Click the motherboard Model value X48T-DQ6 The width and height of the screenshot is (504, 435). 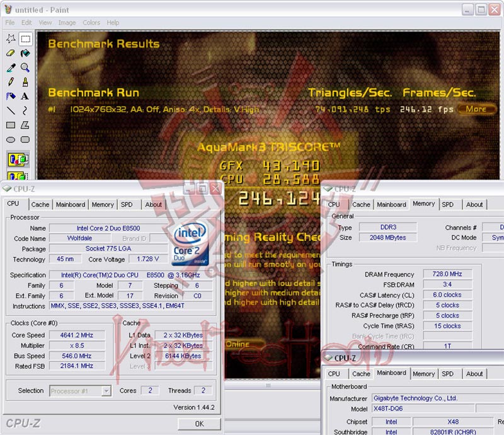click(423, 409)
